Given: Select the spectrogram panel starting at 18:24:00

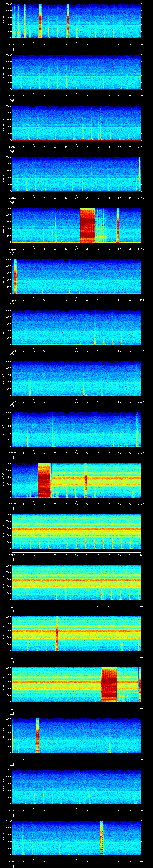Looking at the screenshot, I should point(77,123).
